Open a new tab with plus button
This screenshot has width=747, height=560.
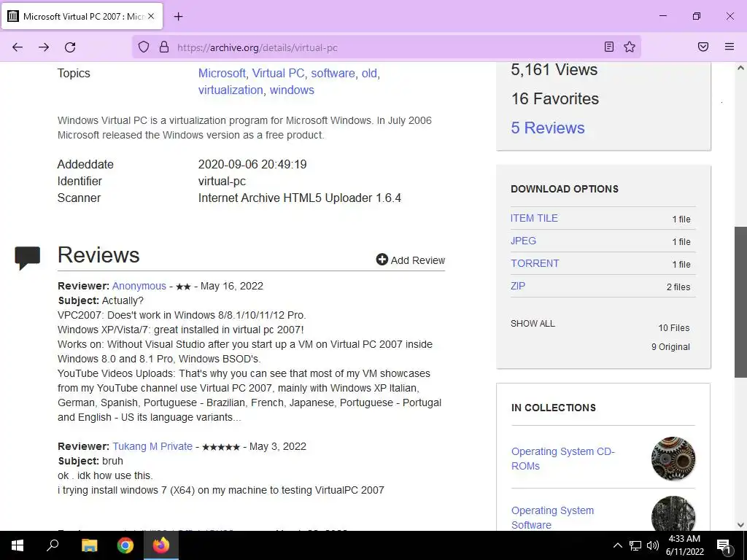click(178, 17)
